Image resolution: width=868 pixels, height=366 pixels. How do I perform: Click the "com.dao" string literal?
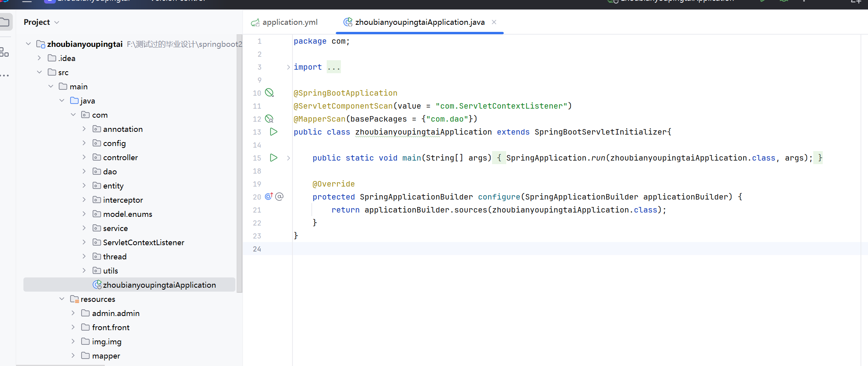447,119
